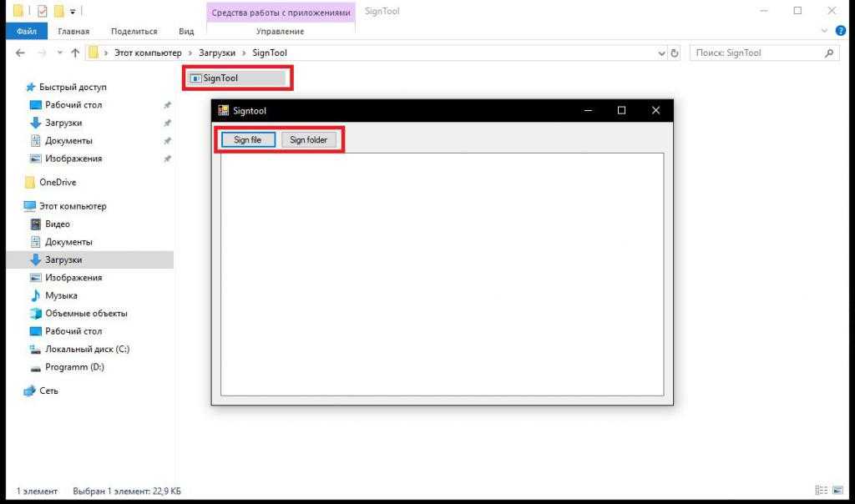The image size is (855, 504).
Task: Open quick access toolbar customize dropdown
Action: tap(73, 11)
